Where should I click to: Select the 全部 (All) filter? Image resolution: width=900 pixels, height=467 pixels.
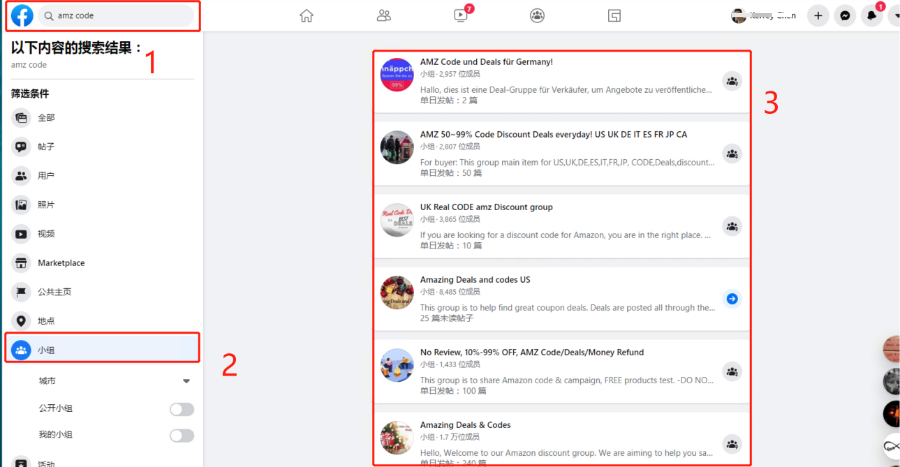coord(102,118)
